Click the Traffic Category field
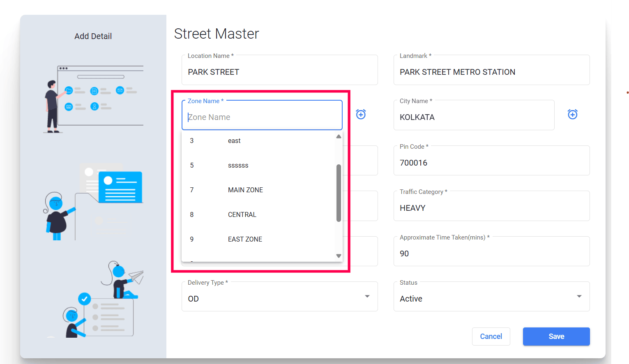This screenshot has height=364, width=629. 491,208
